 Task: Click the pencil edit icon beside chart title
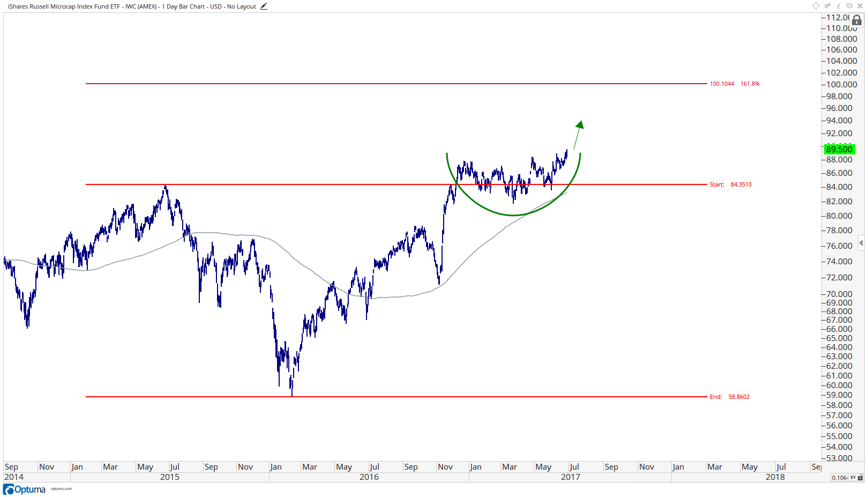[264, 6]
